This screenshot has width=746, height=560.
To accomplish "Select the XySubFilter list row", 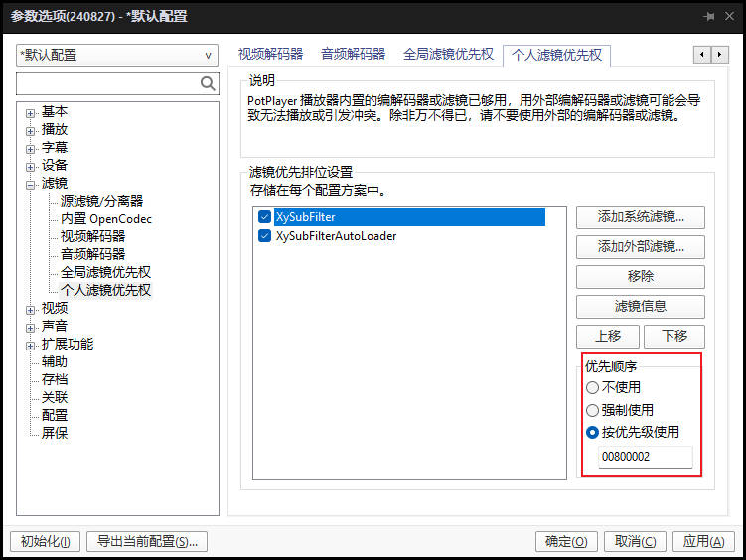I will 409,217.
